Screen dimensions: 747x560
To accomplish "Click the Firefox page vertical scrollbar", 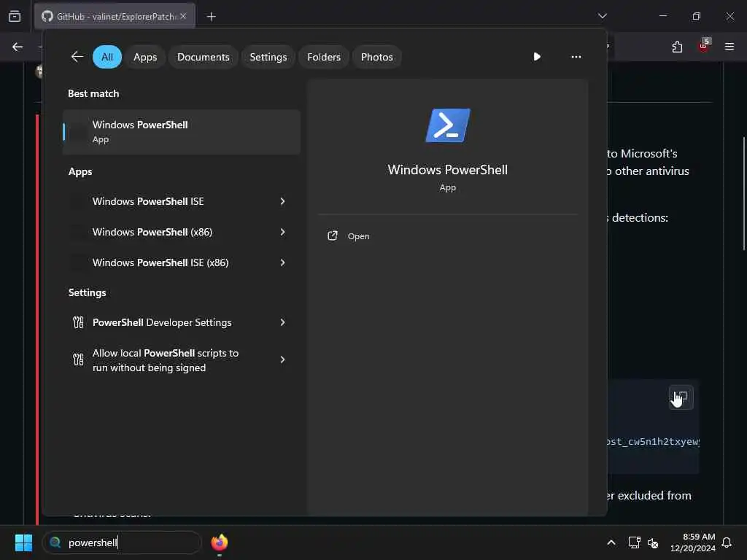I will pyautogui.click(x=743, y=193).
